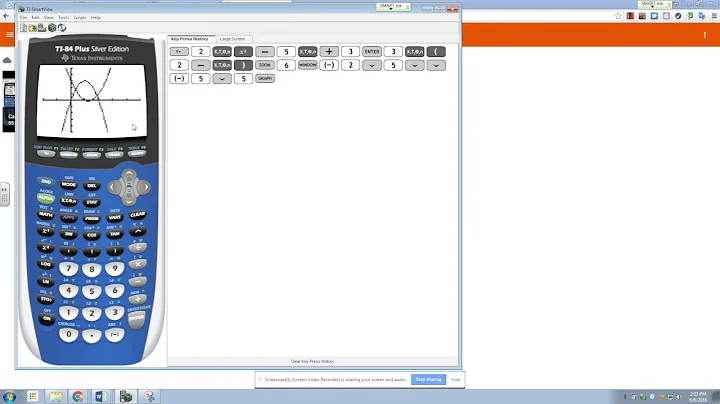Click the left arrow on calculator d-pad

tap(113, 187)
